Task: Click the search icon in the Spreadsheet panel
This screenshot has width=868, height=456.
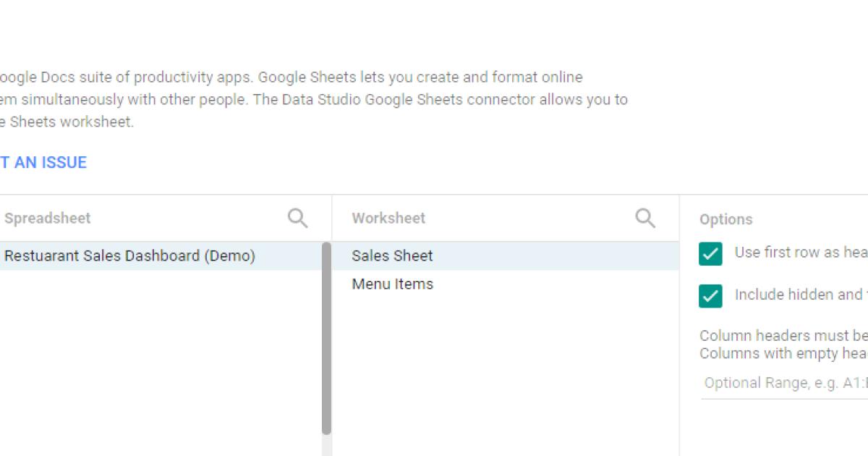Action: (x=297, y=217)
